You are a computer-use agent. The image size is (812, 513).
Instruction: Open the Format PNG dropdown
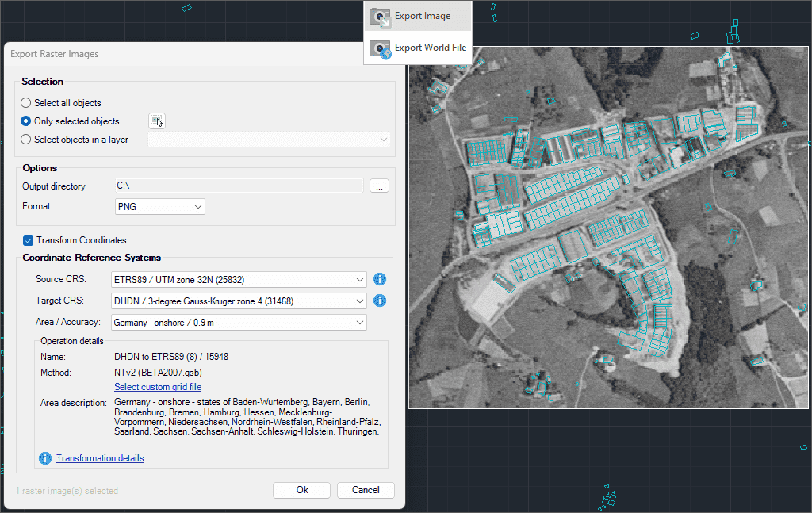pyautogui.click(x=159, y=206)
